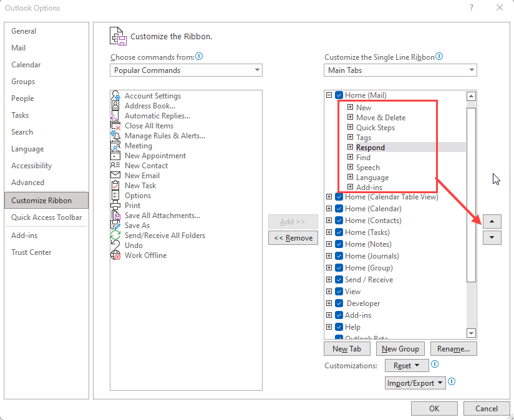Viewport: 514px width, 420px height.
Task: Click the Meeting command icon
Action: coord(115,146)
